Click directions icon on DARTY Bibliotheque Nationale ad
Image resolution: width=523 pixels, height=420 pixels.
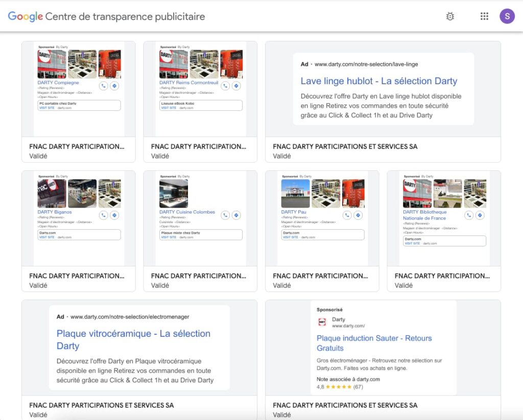pos(480,215)
